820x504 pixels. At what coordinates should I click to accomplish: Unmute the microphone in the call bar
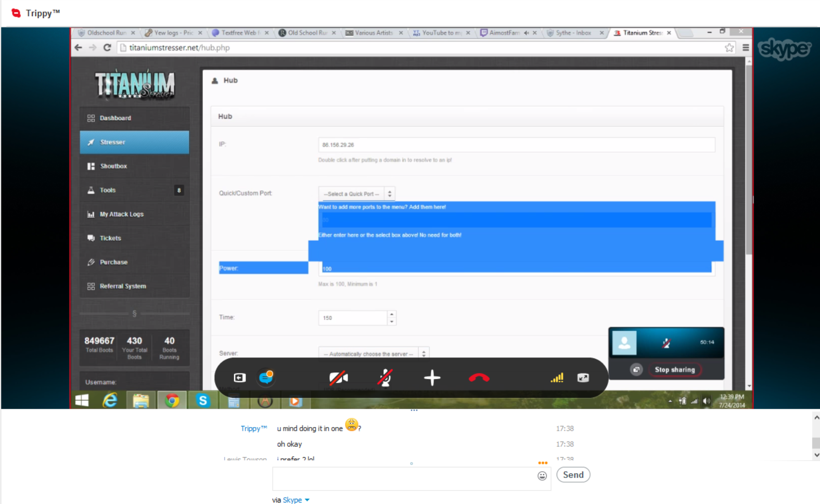point(385,378)
